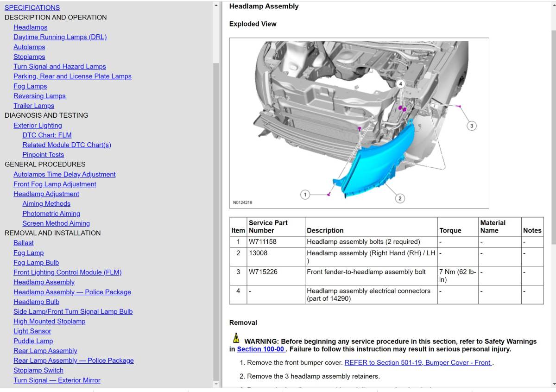Open Front Lighting Control Module (FLM)

(67, 272)
